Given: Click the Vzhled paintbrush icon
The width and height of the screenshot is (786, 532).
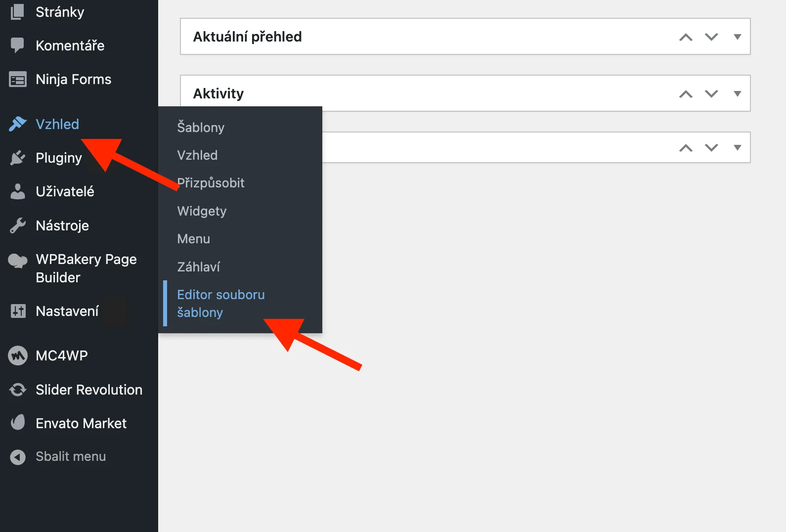Looking at the screenshot, I should [18, 124].
